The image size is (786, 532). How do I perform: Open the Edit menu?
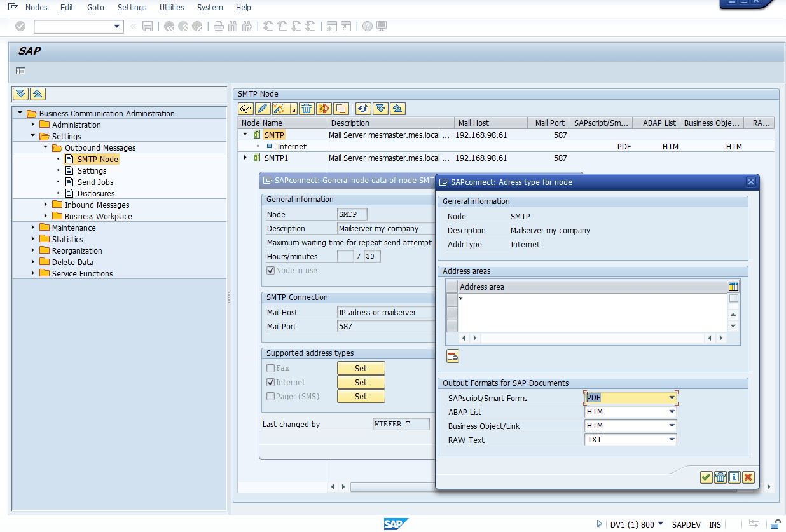[67, 8]
